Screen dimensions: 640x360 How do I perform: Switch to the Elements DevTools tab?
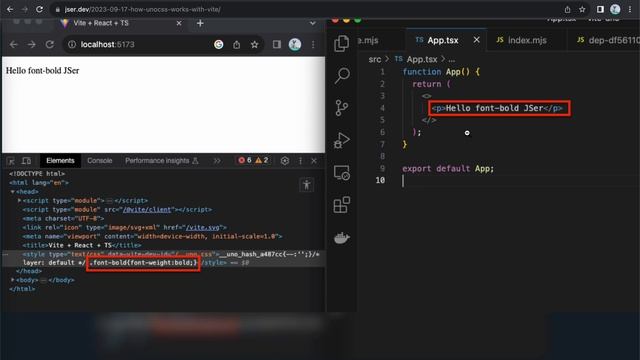point(60,161)
